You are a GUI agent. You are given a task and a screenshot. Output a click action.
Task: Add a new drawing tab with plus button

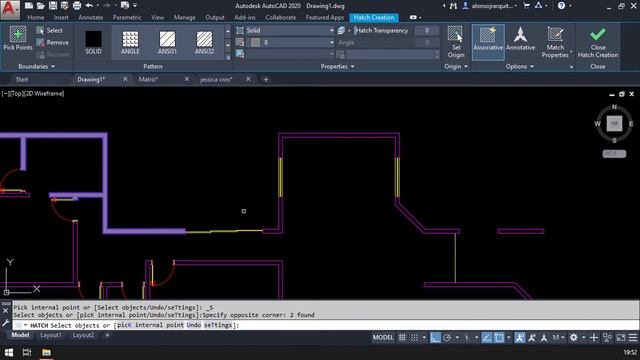[x=266, y=80]
